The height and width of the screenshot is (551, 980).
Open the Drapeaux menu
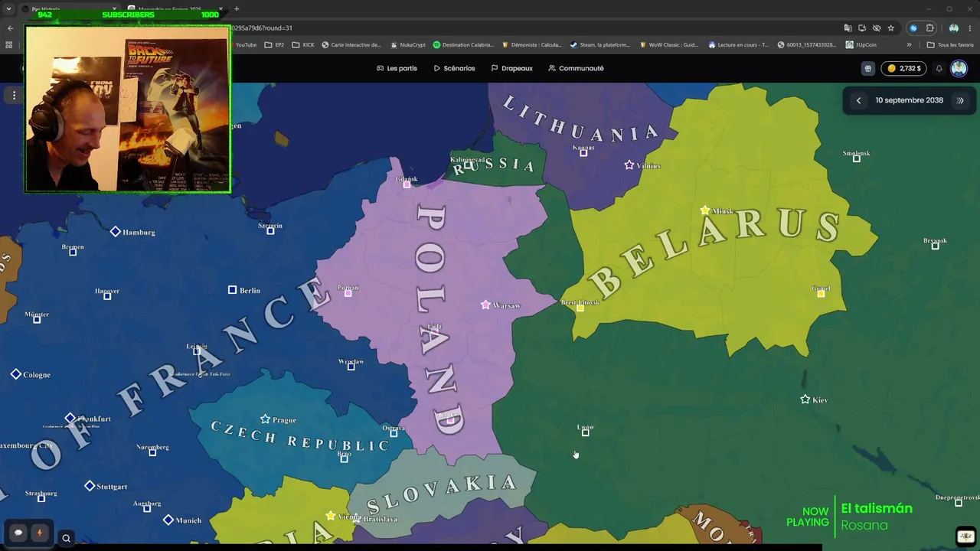[x=511, y=68]
